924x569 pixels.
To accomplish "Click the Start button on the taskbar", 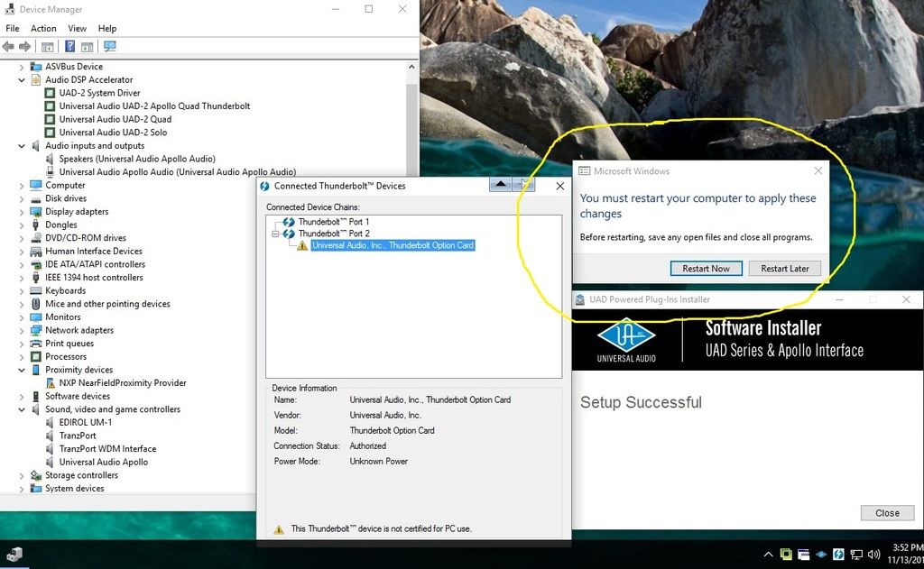I will [x=14, y=554].
